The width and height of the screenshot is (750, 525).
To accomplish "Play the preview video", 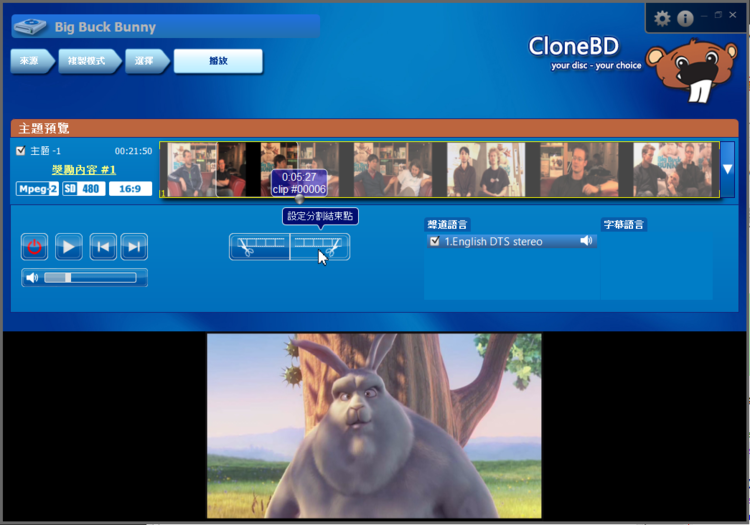I will coord(68,247).
